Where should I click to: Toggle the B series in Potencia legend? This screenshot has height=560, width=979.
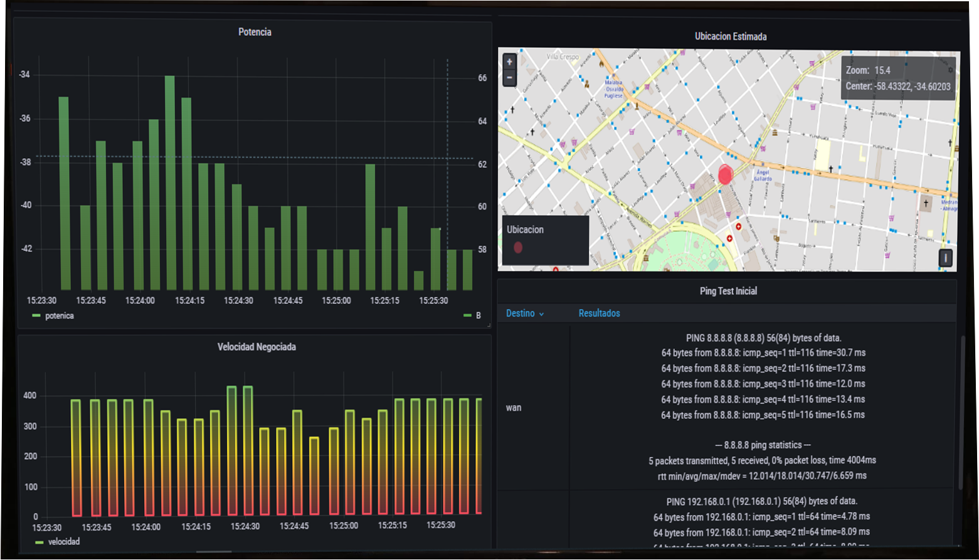click(478, 315)
